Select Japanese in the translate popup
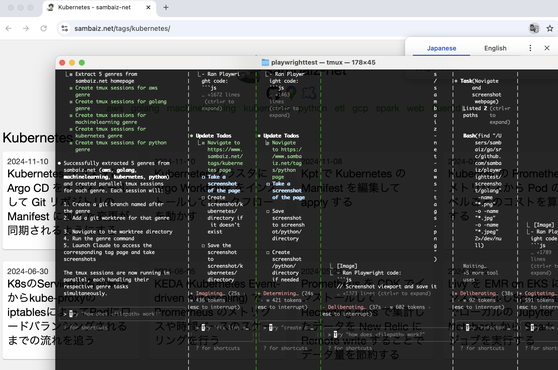Viewport: 558px width, 370px height. [441, 48]
